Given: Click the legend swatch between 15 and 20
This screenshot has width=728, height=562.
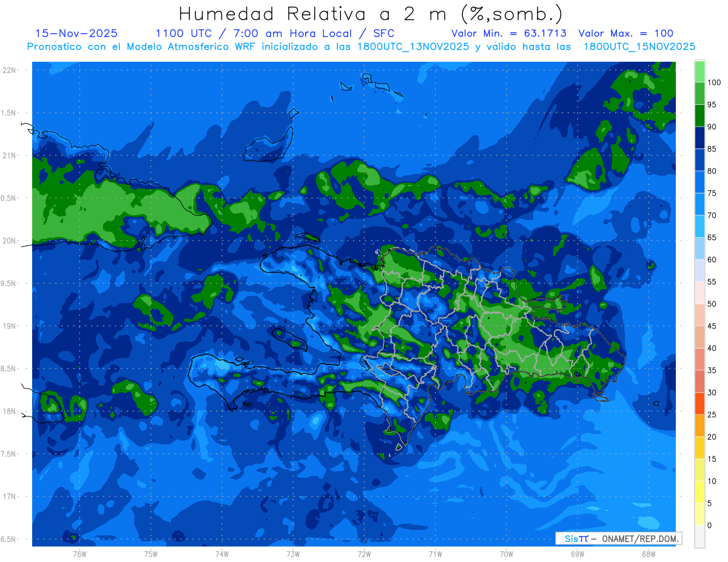Looking at the screenshot, I should [699, 447].
